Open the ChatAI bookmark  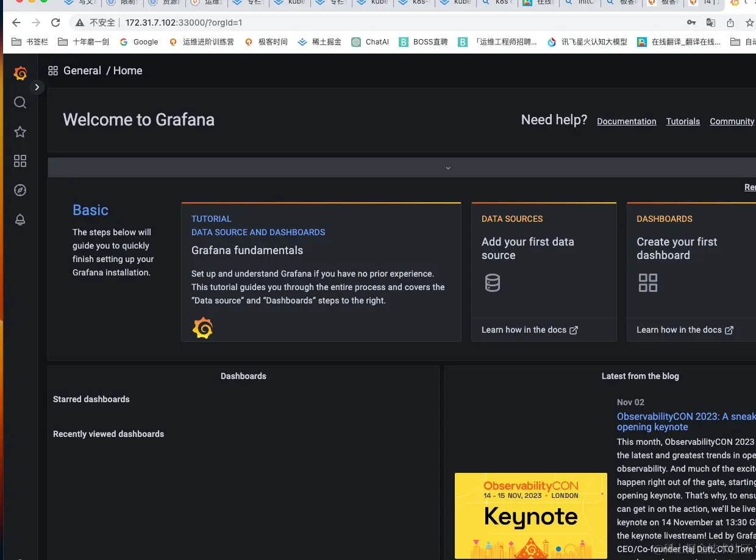pos(370,42)
